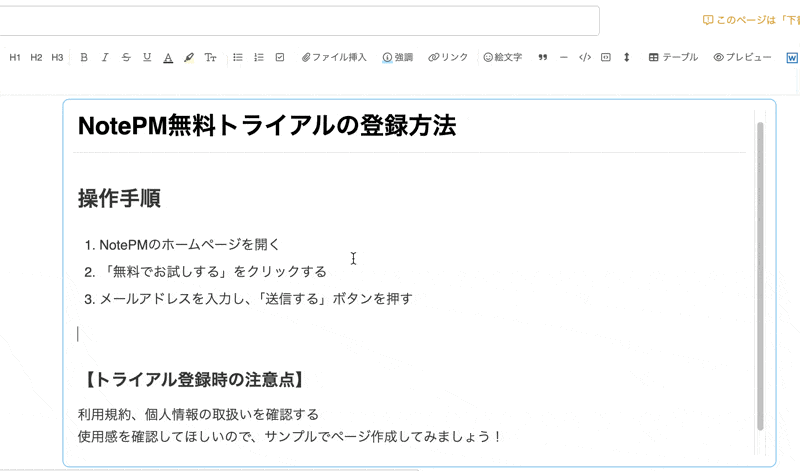
Task: Insert a numbered list
Action: click(259, 57)
